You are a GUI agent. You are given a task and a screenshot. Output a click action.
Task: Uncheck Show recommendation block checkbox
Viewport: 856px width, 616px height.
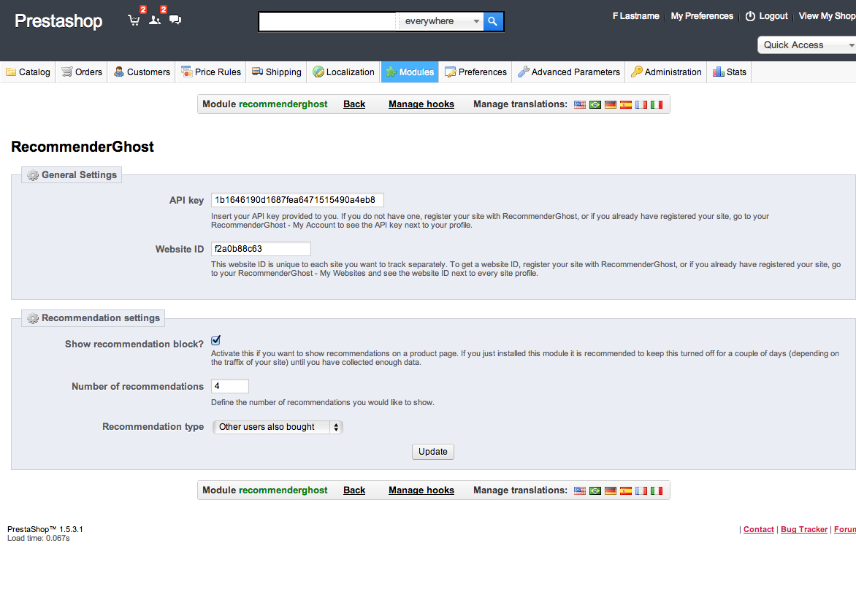click(215, 340)
